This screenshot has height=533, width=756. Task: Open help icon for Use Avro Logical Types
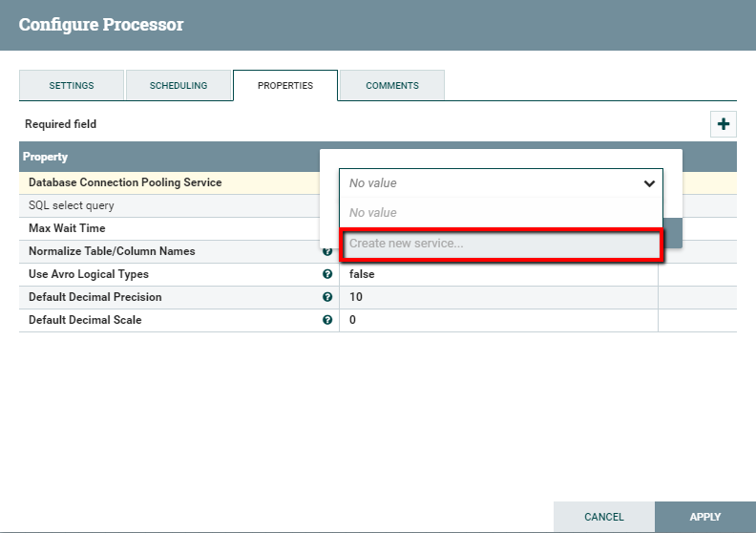[x=327, y=274]
